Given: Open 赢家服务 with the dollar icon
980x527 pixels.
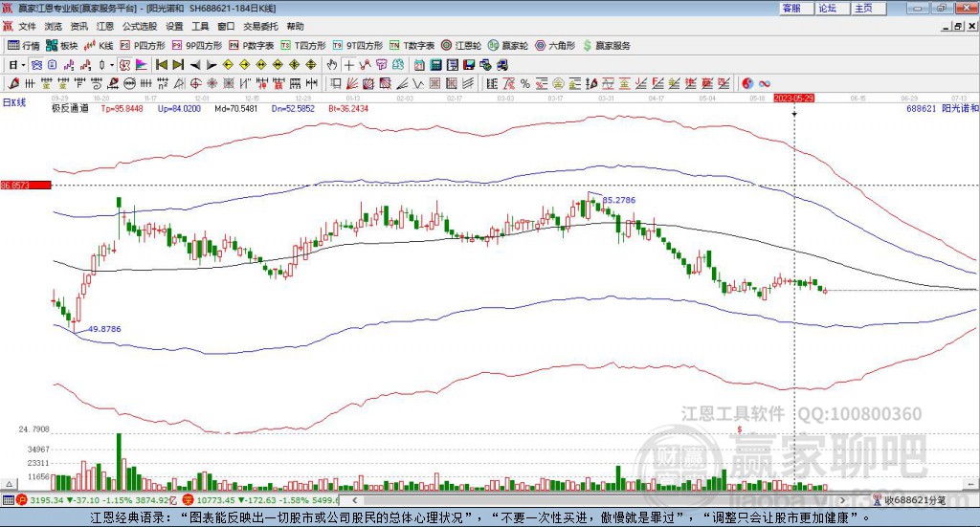Looking at the screenshot, I should click(606, 46).
